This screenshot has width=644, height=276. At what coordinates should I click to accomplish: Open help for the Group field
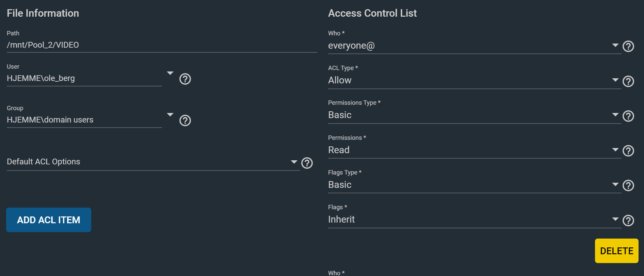tap(185, 120)
